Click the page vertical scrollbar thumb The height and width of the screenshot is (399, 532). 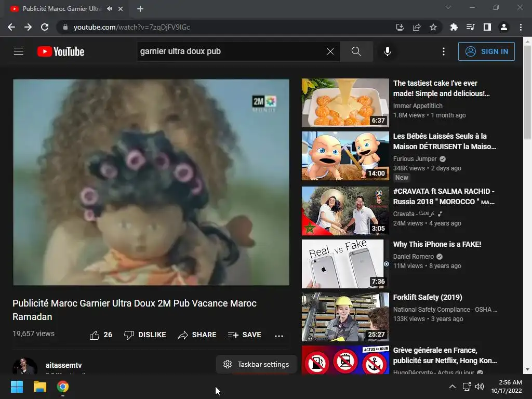click(527, 92)
